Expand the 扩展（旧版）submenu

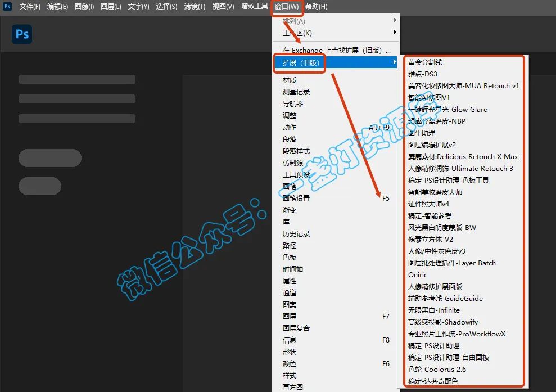(336, 63)
